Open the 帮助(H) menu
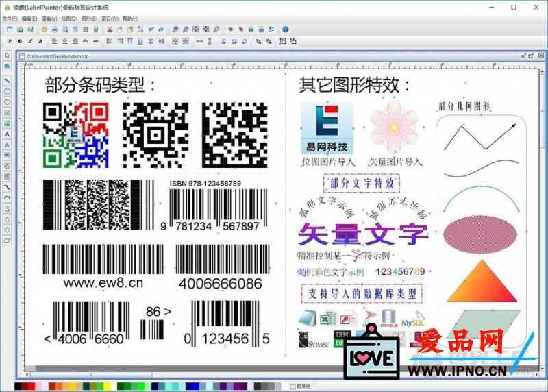The image size is (548, 392). [x=130, y=19]
